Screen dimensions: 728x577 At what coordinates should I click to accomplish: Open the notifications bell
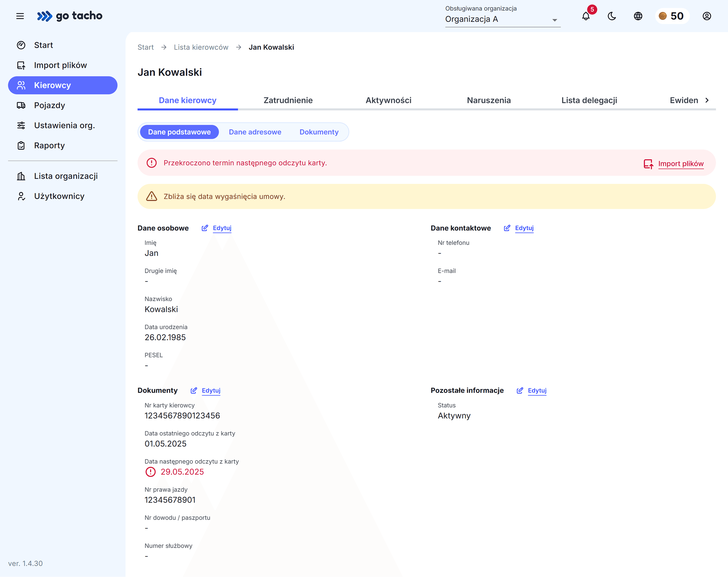tap(586, 16)
